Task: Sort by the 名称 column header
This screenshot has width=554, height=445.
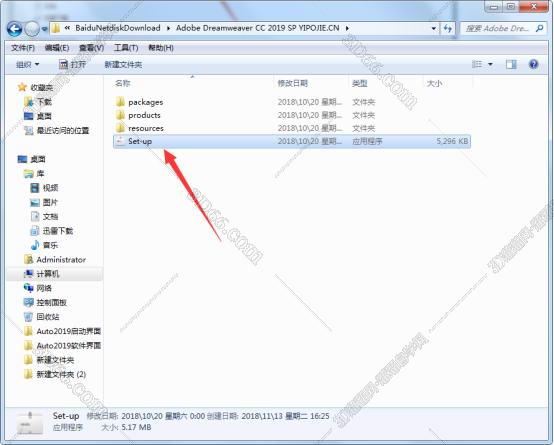Action: tap(123, 83)
